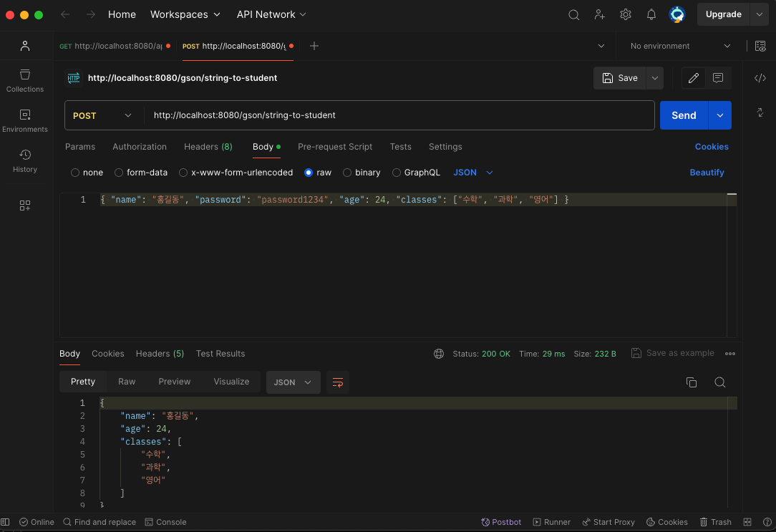
Task: Open the notifications bell
Action: click(651, 15)
